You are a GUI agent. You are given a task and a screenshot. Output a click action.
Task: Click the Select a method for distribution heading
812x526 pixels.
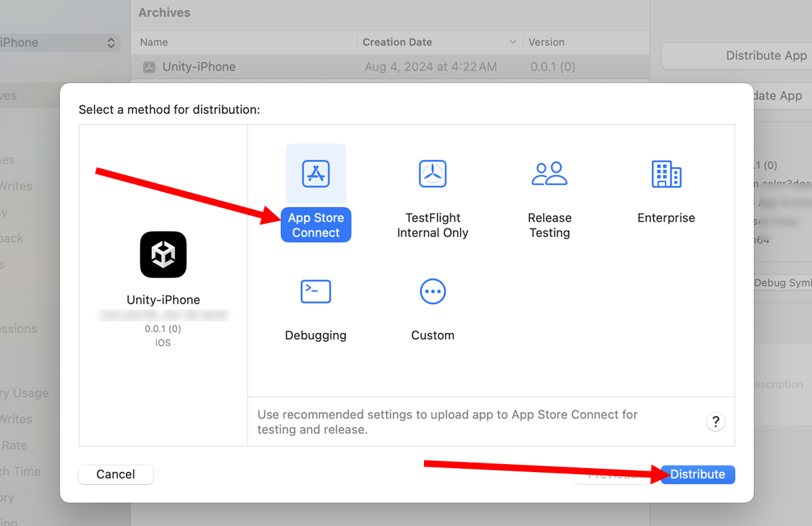pyautogui.click(x=169, y=109)
